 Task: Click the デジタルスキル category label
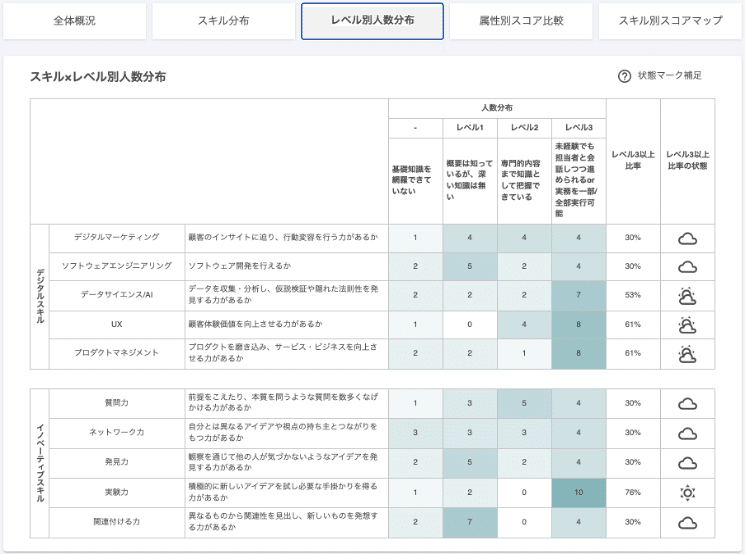[x=40, y=297]
